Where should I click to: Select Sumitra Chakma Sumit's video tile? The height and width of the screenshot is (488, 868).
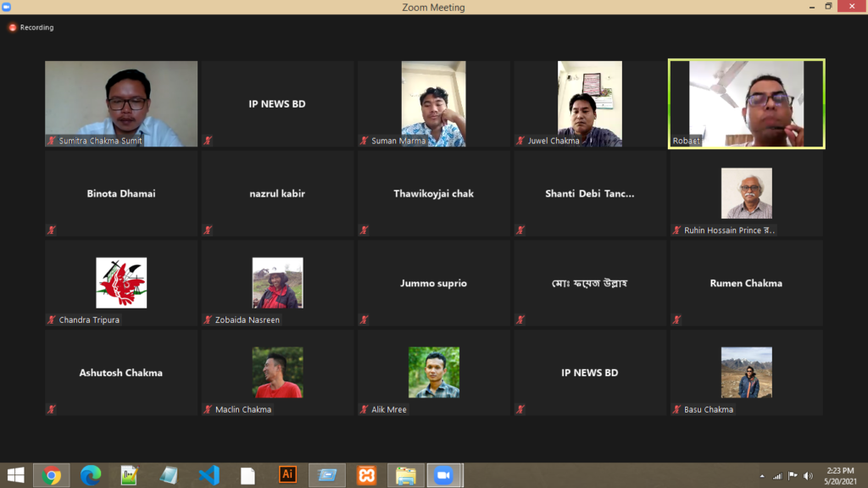(x=121, y=104)
